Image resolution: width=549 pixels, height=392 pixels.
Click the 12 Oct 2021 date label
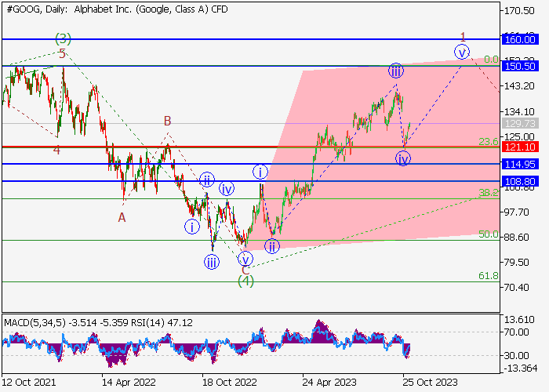(29, 383)
